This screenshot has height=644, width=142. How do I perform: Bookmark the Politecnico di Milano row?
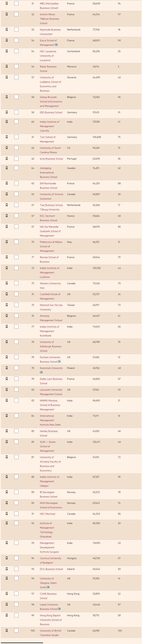[x=7, y=242]
